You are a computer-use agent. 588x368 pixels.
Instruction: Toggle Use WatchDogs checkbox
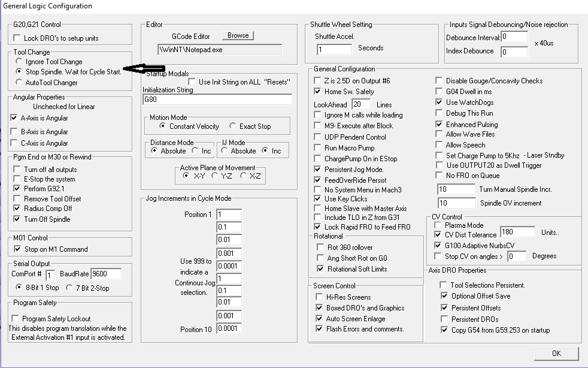[439, 102]
